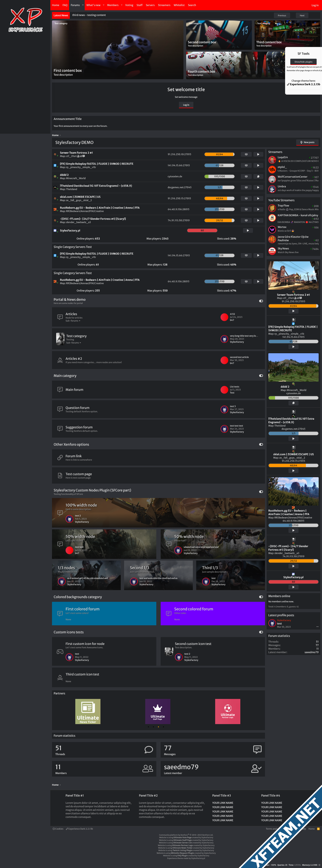Image resolution: width=322 pixels, height=868 pixels.
Task: Open Ultimate Partner Logo partner image
Action: pos(228,711)
